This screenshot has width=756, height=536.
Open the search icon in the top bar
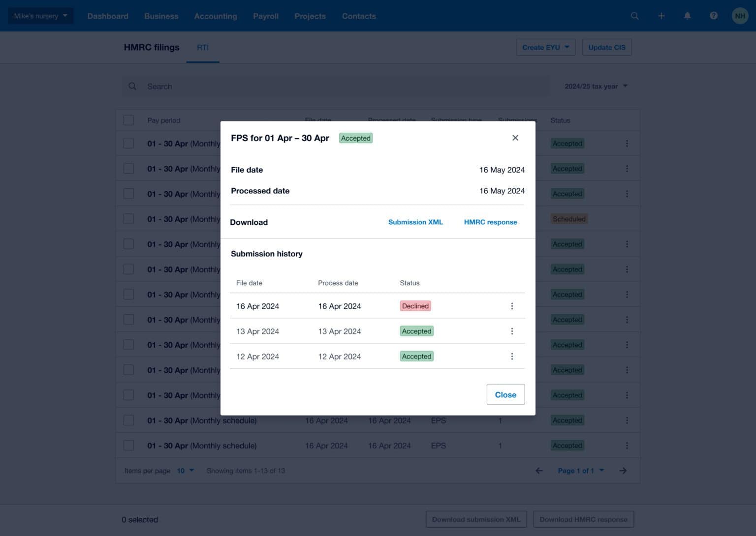[x=634, y=16]
